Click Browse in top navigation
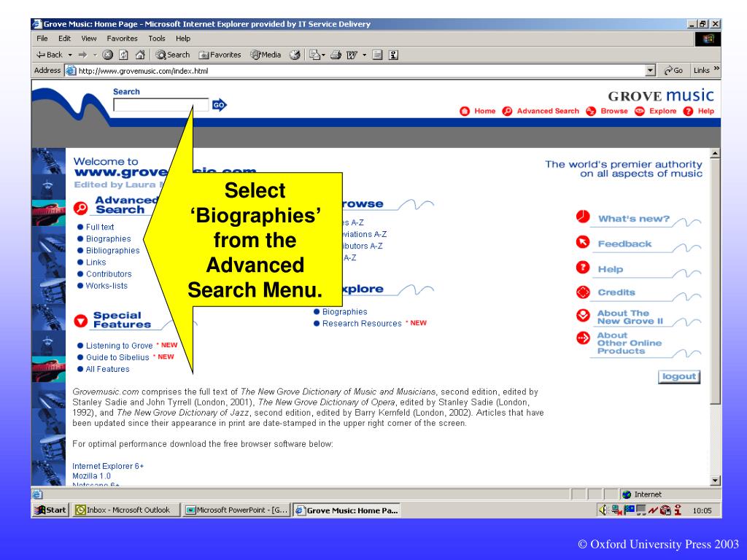This screenshot has height=560, width=747. click(x=614, y=111)
